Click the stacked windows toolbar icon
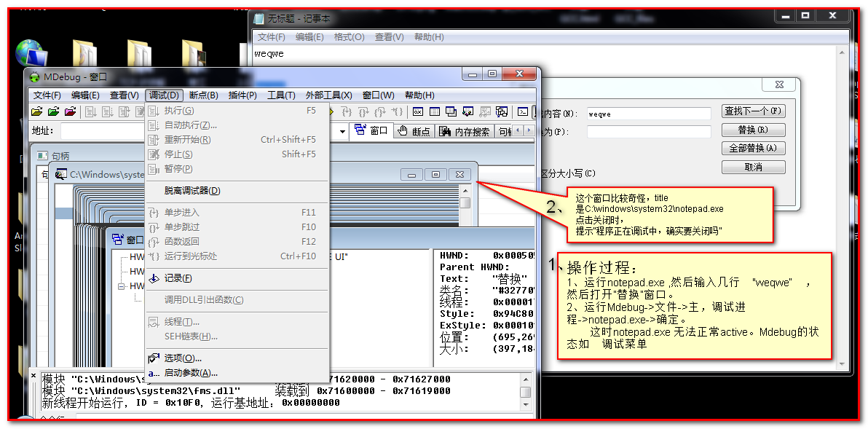The image size is (868, 429). (451, 111)
